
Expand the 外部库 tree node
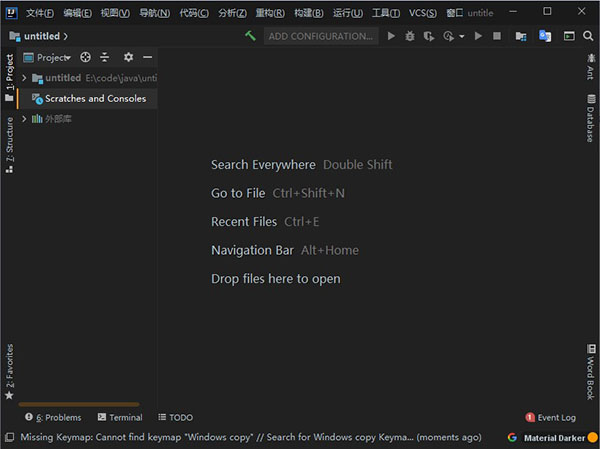(x=24, y=119)
